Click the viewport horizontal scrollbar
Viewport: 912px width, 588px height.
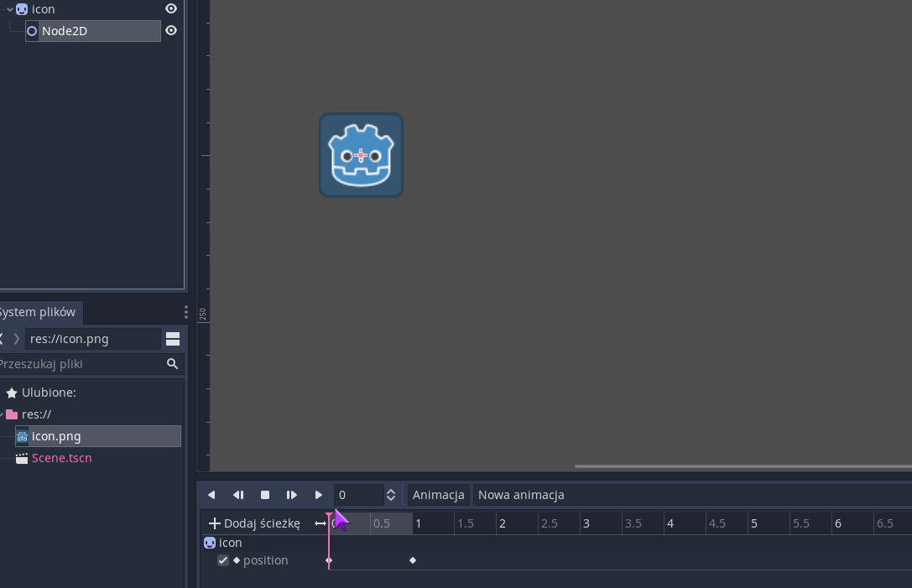[743, 466]
